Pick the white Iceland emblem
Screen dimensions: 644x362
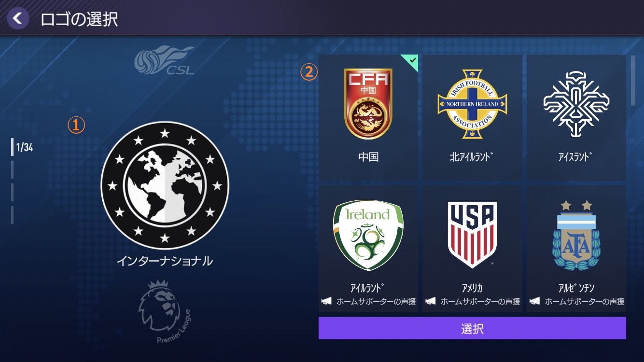pos(576,104)
